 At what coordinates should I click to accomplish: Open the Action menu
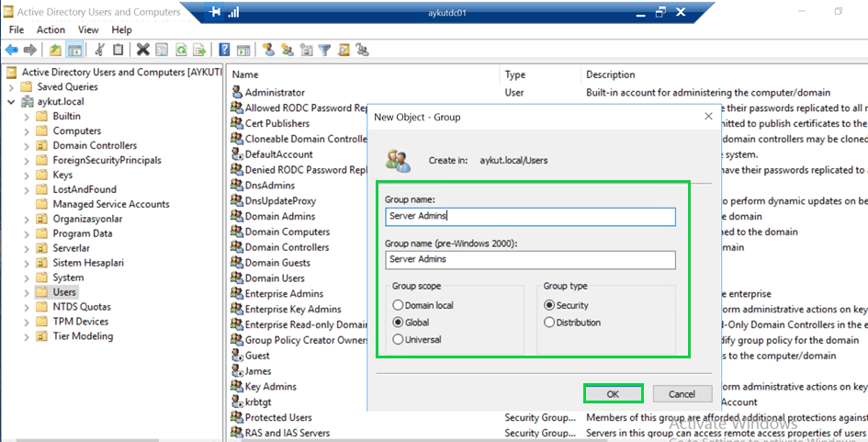(x=51, y=29)
